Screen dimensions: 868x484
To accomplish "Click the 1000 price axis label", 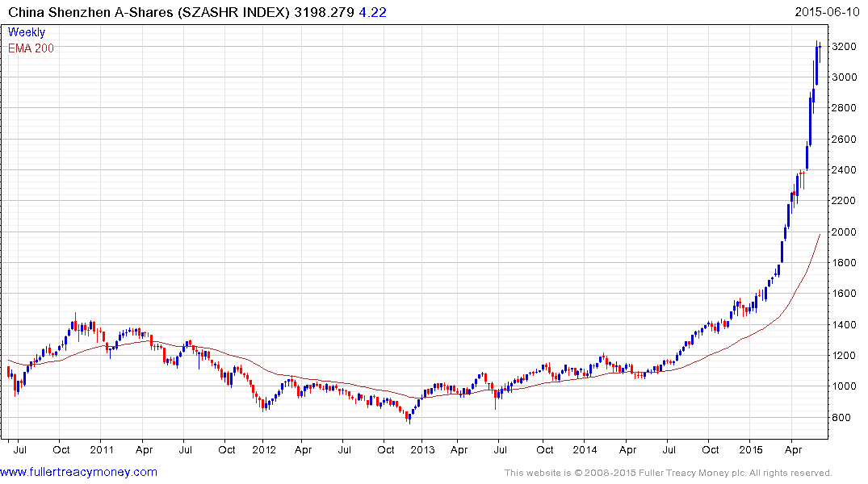I will pyautogui.click(x=845, y=386).
